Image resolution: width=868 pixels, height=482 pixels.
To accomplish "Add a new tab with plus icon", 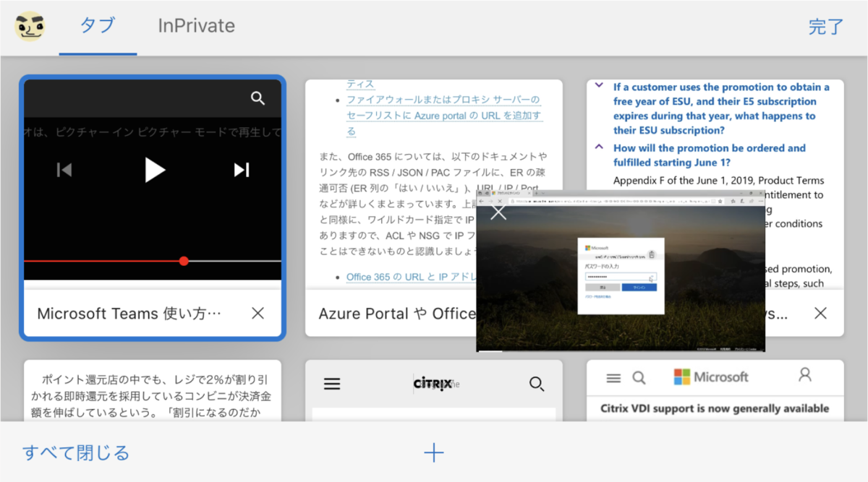I will pyautogui.click(x=433, y=453).
